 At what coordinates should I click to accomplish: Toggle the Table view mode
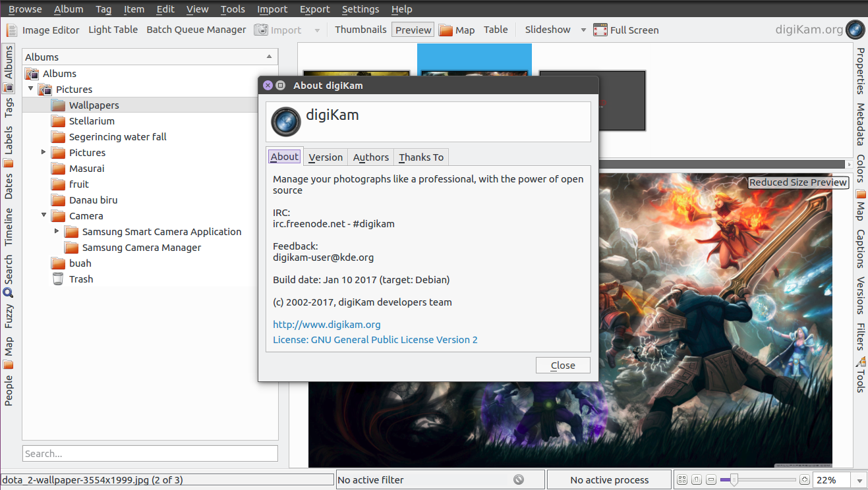click(x=496, y=30)
